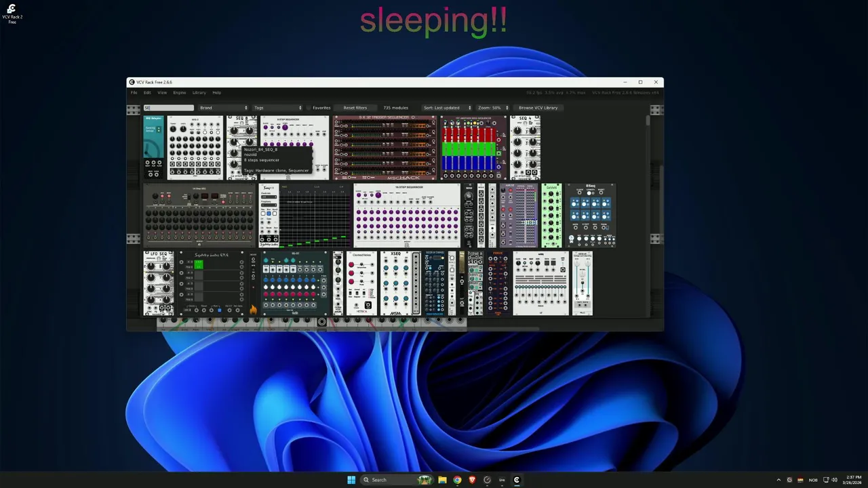This screenshot has height=488, width=868.
Task: Select the Clocked Noise module
Action: click(x=361, y=283)
